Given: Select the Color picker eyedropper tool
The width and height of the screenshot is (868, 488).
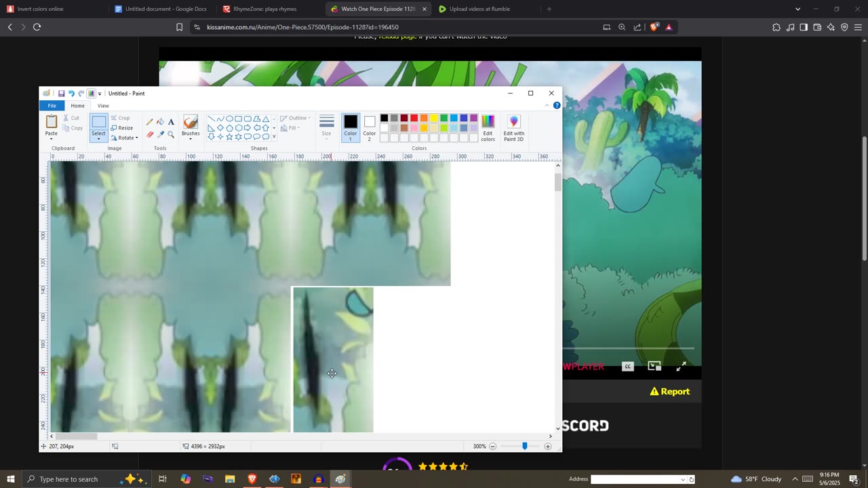Looking at the screenshot, I should click(x=160, y=134).
